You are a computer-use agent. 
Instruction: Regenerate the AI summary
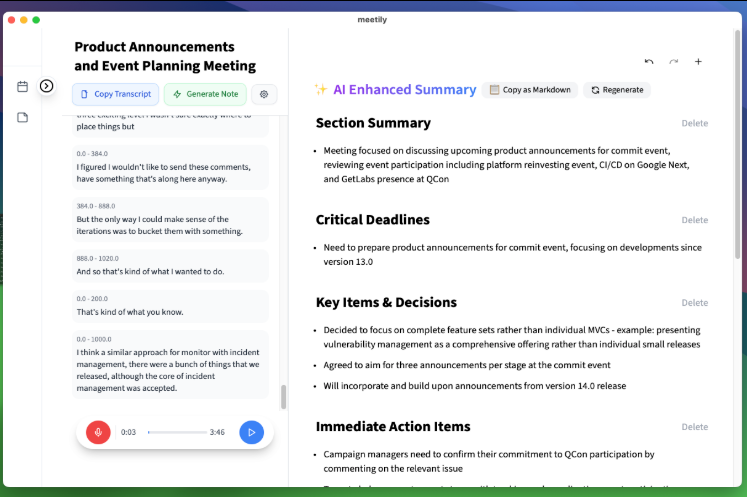pyautogui.click(x=617, y=90)
